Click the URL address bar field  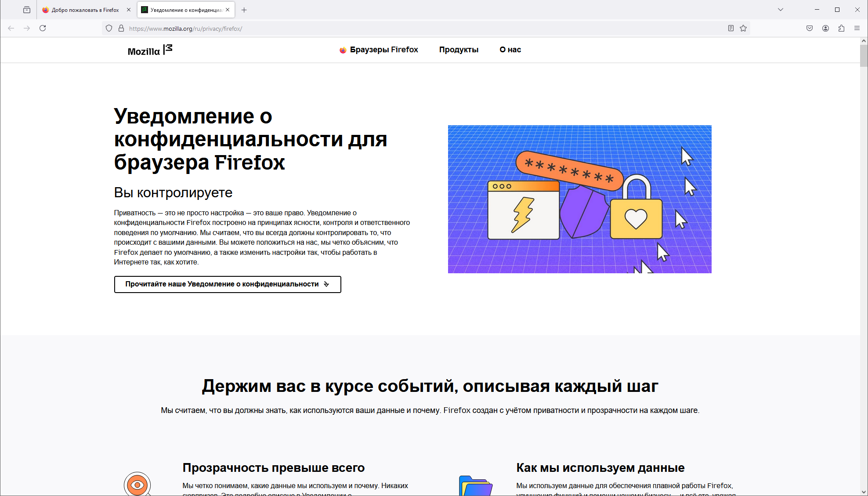(395, 29)
